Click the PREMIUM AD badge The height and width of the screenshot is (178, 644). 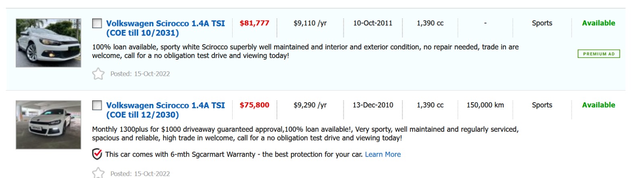(599, 54)
